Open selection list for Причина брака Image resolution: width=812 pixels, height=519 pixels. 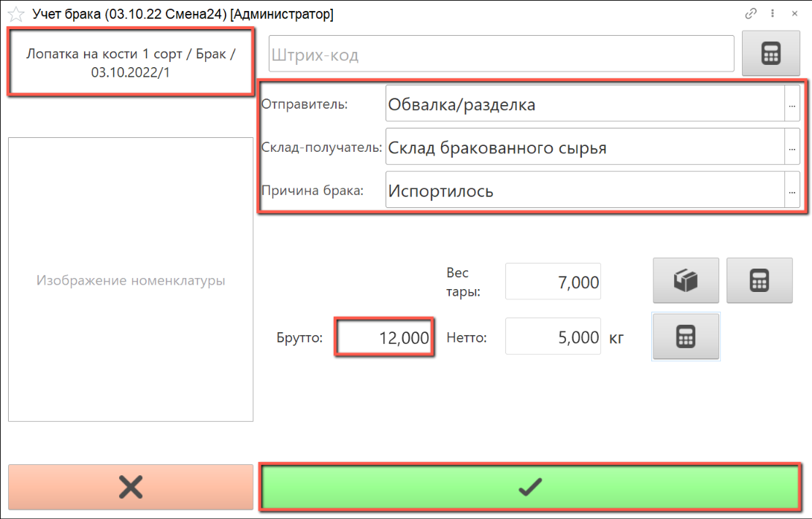tap(792, 191)
